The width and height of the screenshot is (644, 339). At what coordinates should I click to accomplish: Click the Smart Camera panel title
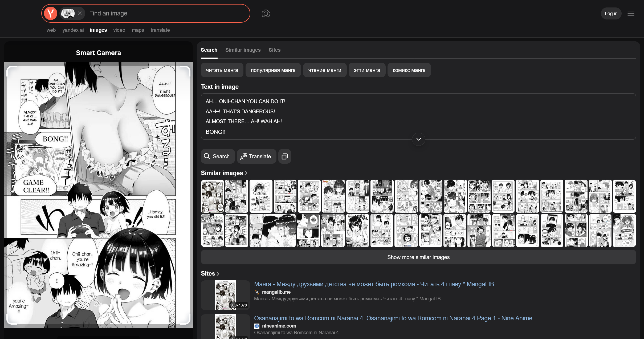(98, 53)
